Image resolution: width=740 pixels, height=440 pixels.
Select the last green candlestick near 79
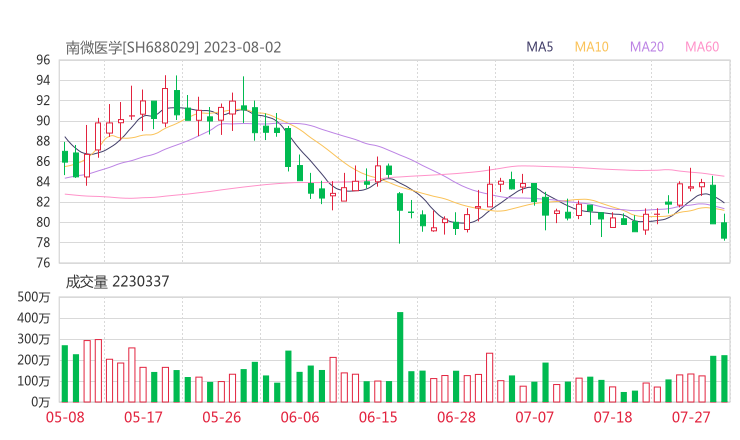pyautogui.click(x=724, y=228)
